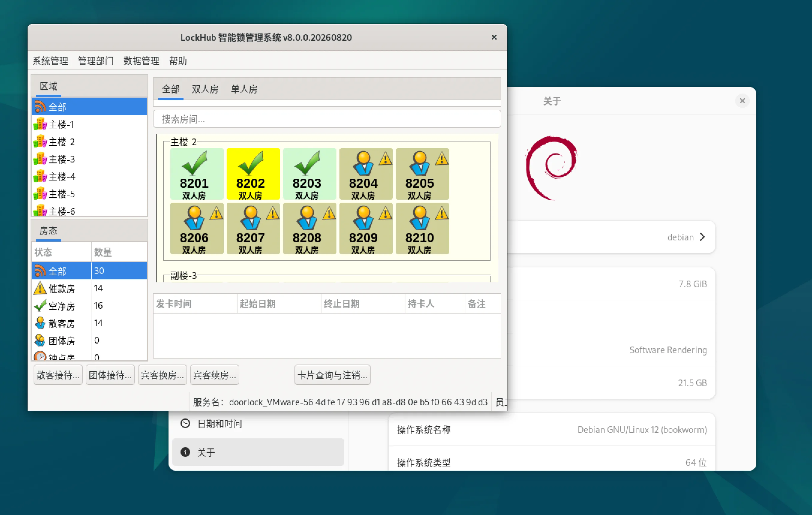Select occupied room 8208 tile

(x=309, y=228)
